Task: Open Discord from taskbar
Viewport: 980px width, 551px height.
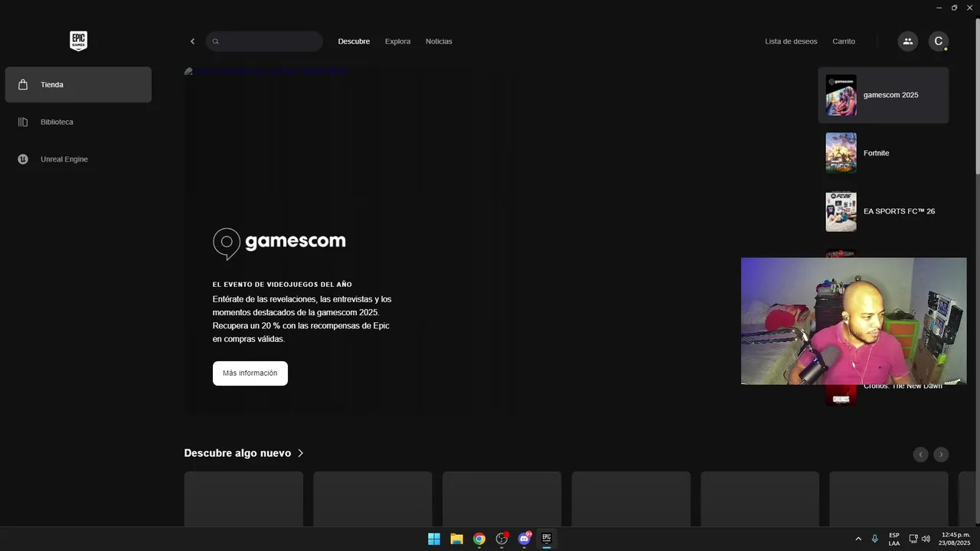Action: [524, 539]
